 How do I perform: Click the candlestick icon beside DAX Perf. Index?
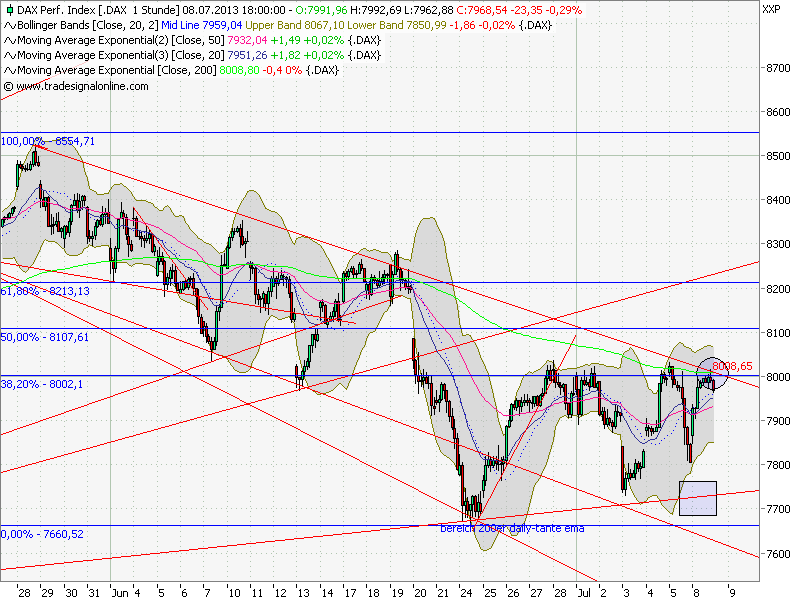10,10
